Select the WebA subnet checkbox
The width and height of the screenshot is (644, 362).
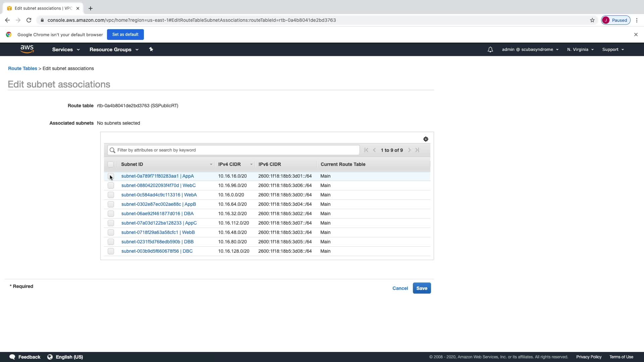pyautogui.click(x=111, y=195)
